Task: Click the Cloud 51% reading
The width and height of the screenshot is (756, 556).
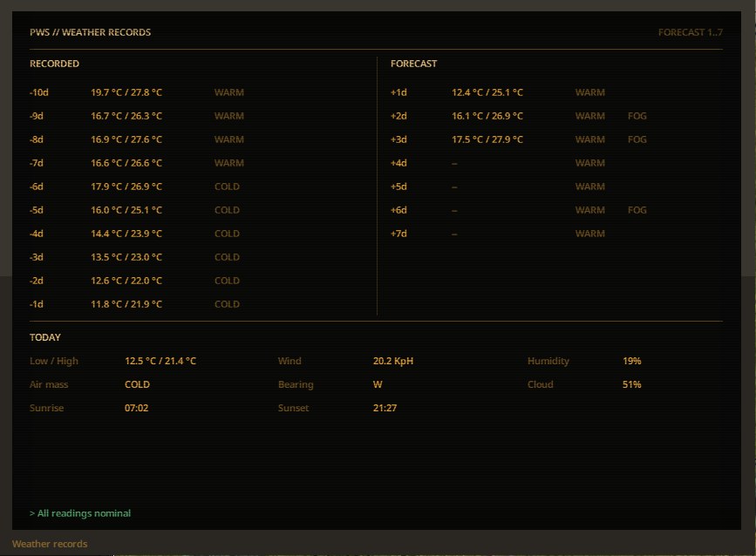Action: (631, 384)
